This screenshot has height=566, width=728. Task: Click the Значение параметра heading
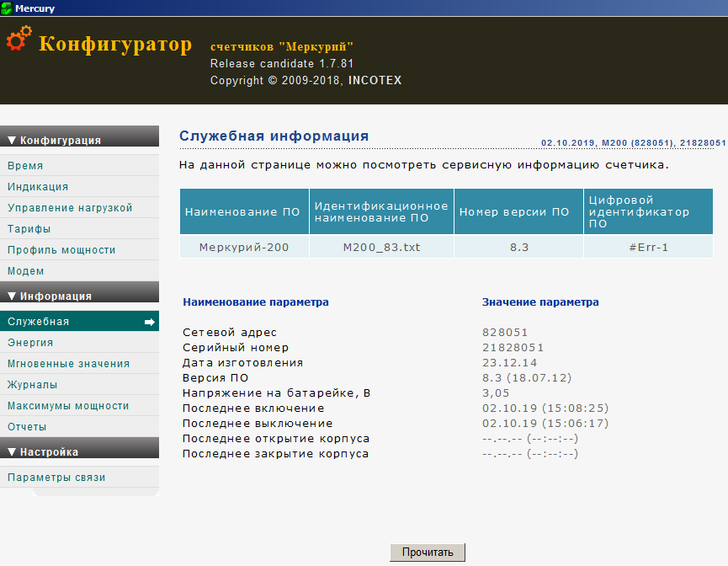click(540, 302)
